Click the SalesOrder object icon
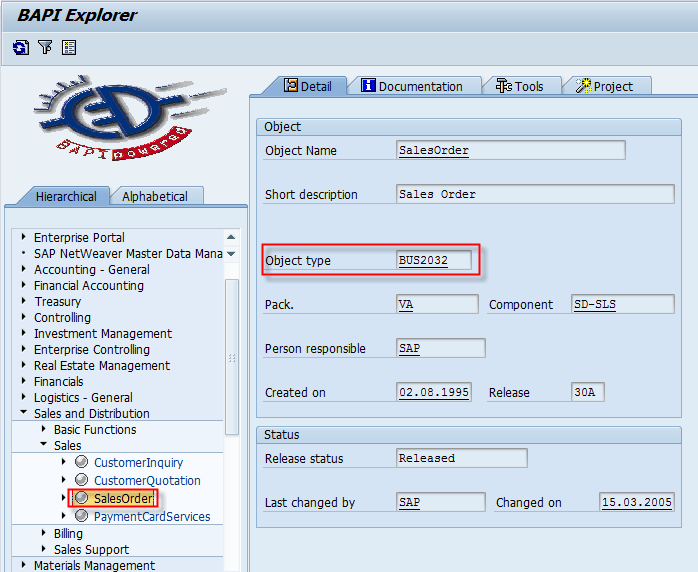Viewport: 698px width, 572px height. pyautogui.click(x=81, y=498)
